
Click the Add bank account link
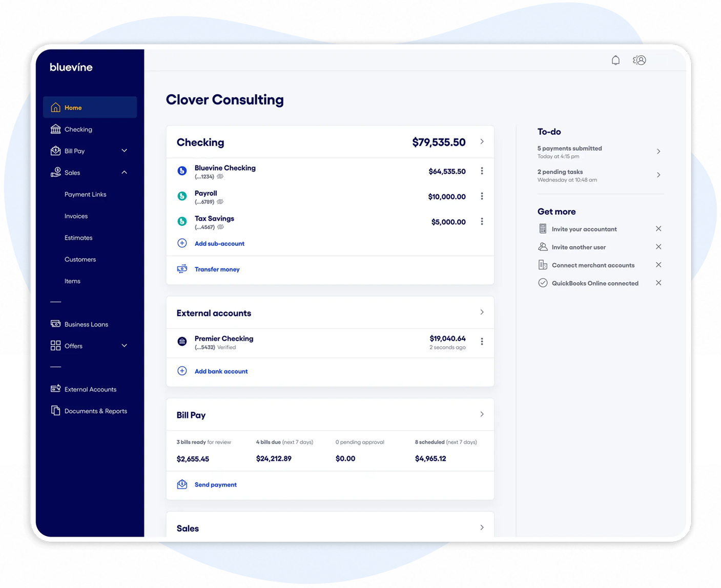pyautogui.click(x=221, y=371)
